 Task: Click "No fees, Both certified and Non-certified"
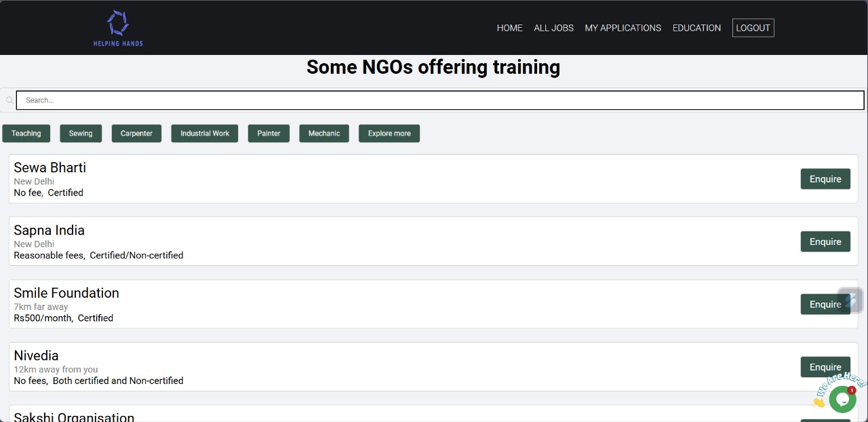point(98,381)
